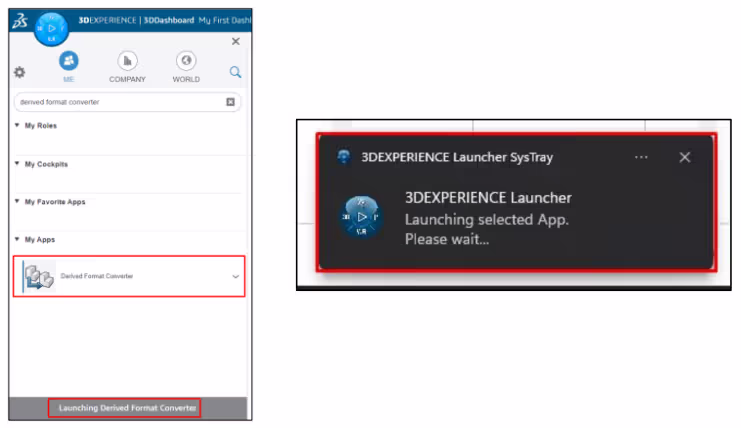The height and width of the screenshot is (428, 741).
Task: Click Derived Format Converter app icon
Action: click(39, 277)
